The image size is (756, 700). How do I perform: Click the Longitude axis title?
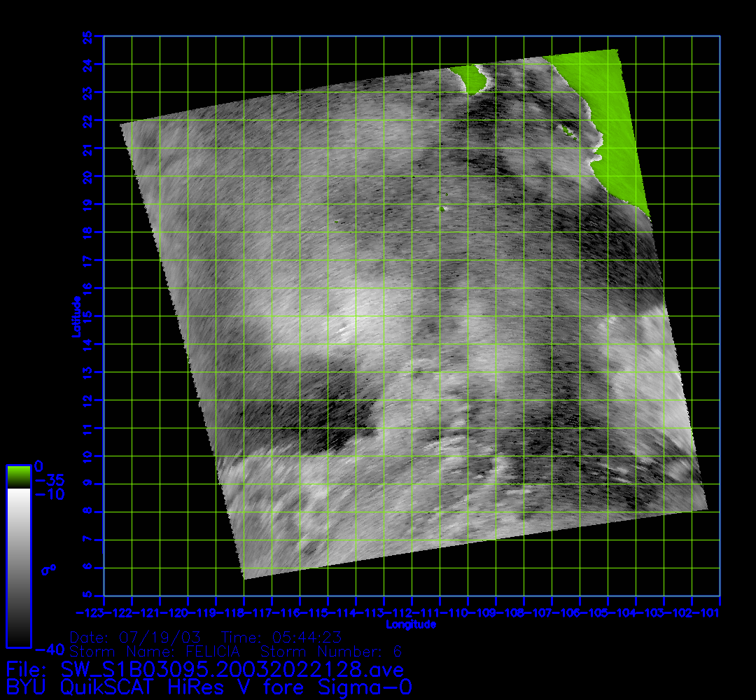pos(412,624)
